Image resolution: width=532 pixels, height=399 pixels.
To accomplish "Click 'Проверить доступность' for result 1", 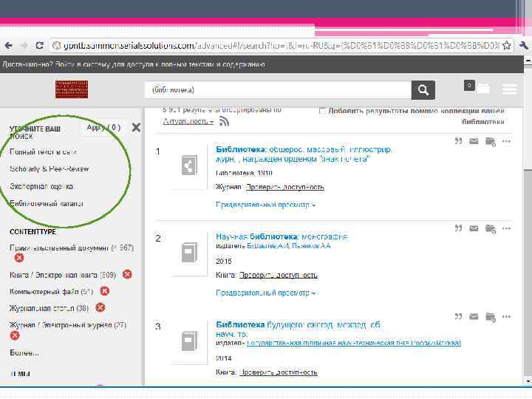I will (285, 187).
